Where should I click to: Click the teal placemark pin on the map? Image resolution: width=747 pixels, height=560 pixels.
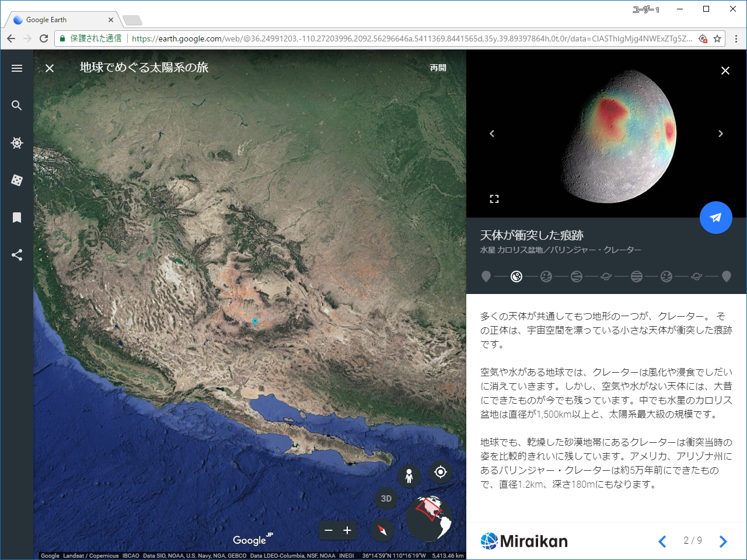255,321
